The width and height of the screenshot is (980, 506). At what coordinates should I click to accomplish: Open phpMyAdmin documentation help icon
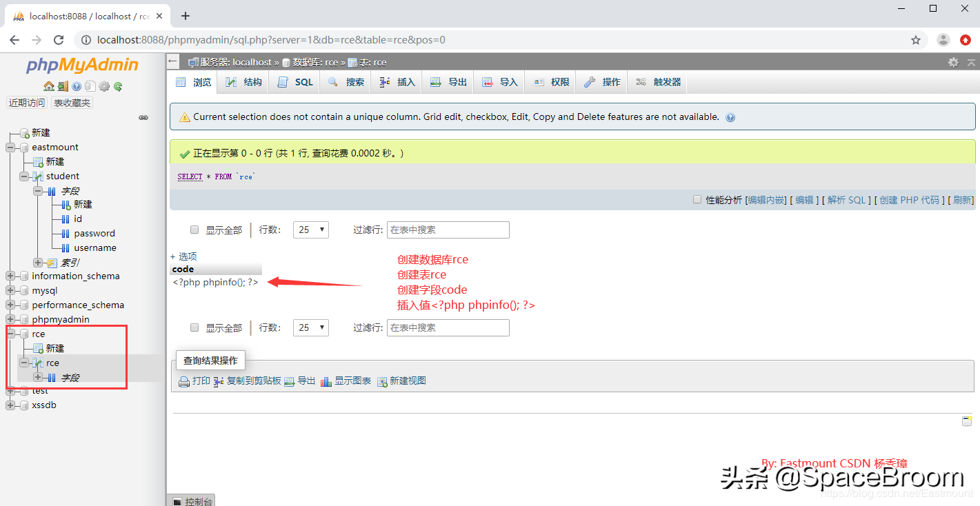click(x=77, y=86)
